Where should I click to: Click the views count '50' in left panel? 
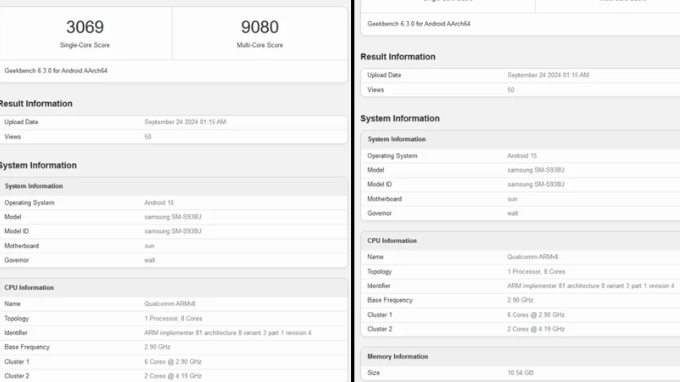(x=148, y=137)
